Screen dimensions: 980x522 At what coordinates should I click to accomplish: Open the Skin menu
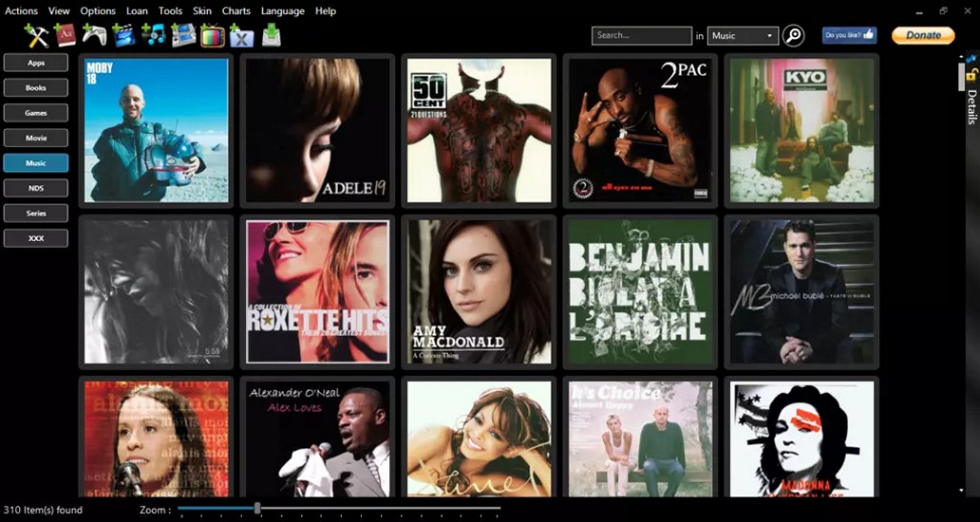[202, 10]
